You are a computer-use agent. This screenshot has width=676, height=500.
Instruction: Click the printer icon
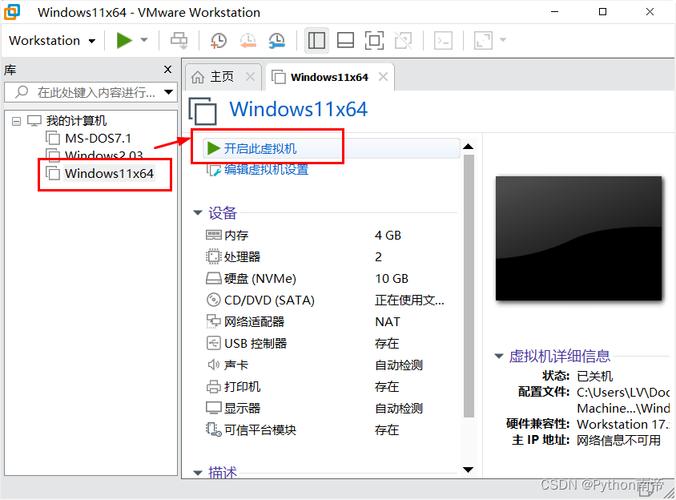coord(213,387)
